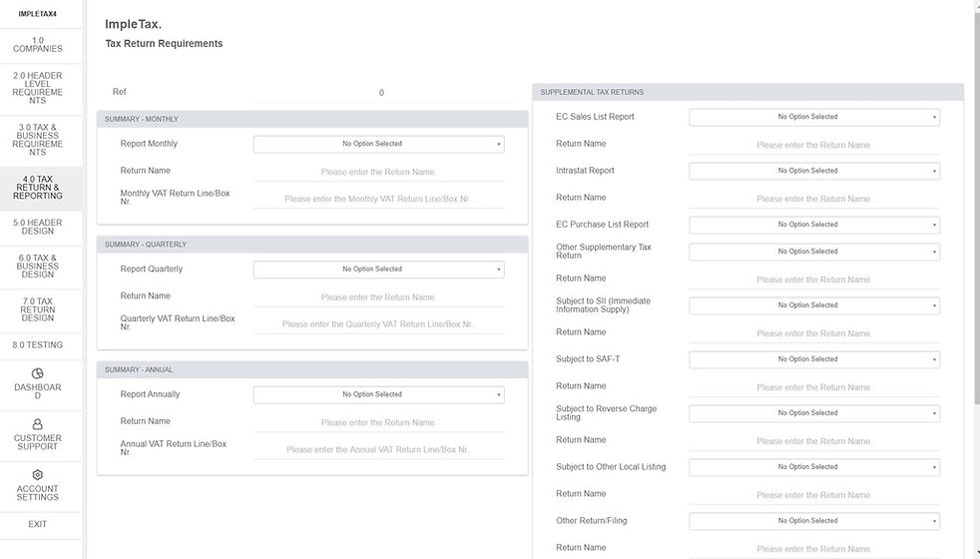
Task: Open the Intrastat Report dropdown
Action: pos(813,171)
